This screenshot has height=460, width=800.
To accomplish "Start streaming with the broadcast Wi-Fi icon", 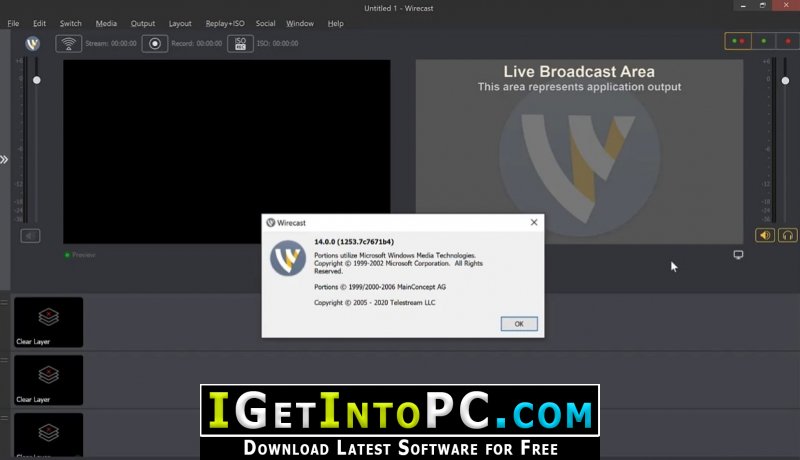I will [x=68, y=43].
